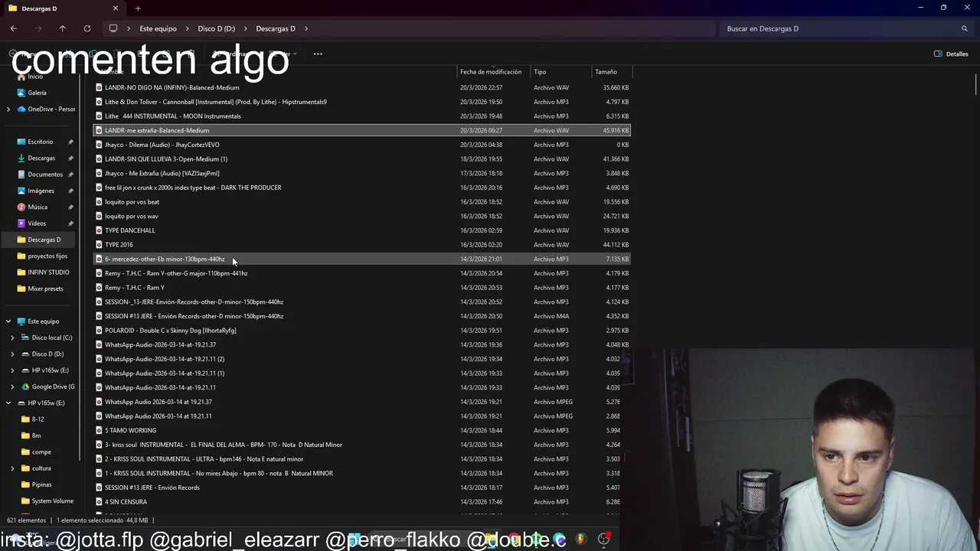
Task: Sort by Fecha de modificación column
Action: point(491,72)
